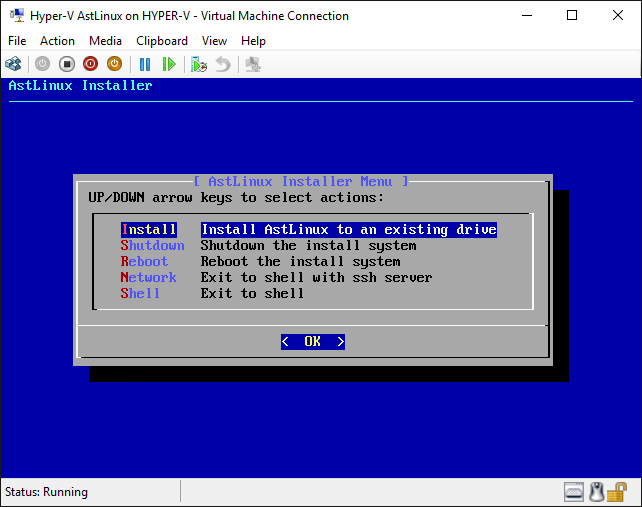Viewport: 642px width, 507px height.
Task: Click 'Exit to shell' description
Action: click(252, 294)
